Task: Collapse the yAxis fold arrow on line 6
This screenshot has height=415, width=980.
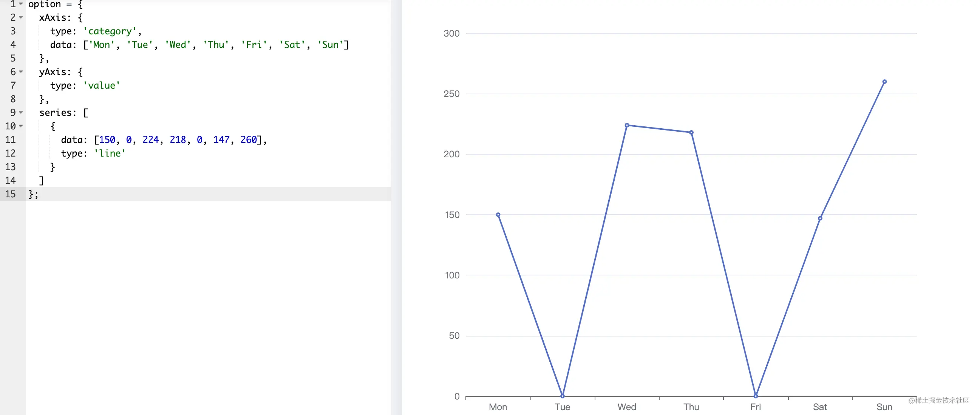Action: point(21,72)
